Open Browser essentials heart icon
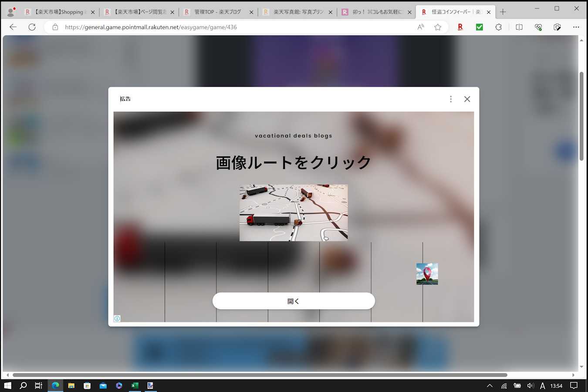Viewport: 588px width, 392px height. coord(538,27)
